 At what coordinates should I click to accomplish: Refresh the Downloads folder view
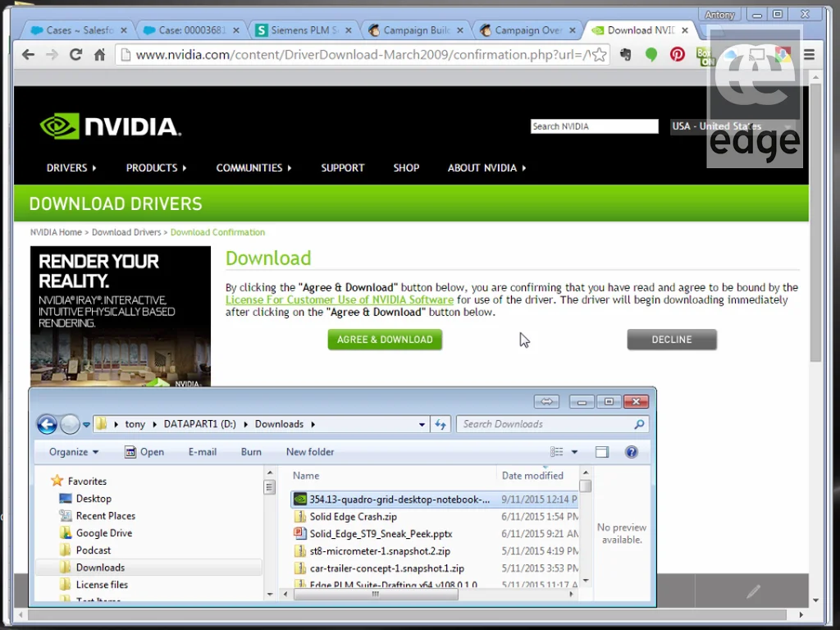point(441,424)
